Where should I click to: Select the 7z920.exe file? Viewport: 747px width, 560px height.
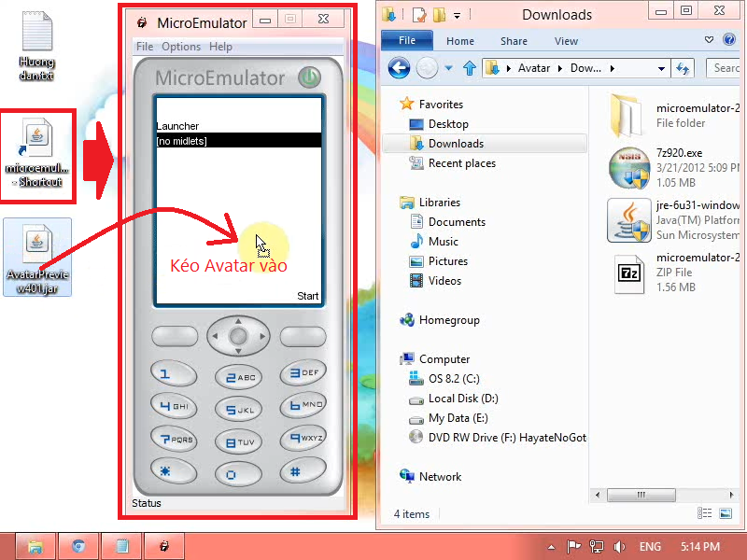pyautogui.click(x=674, y=168)
